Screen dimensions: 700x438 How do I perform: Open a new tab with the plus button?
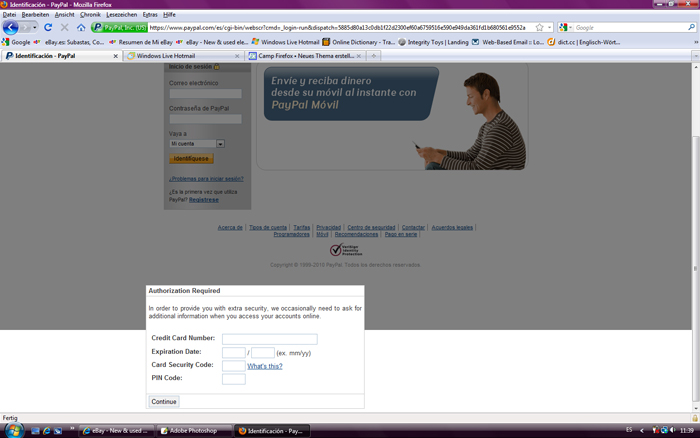coord(374,56)
